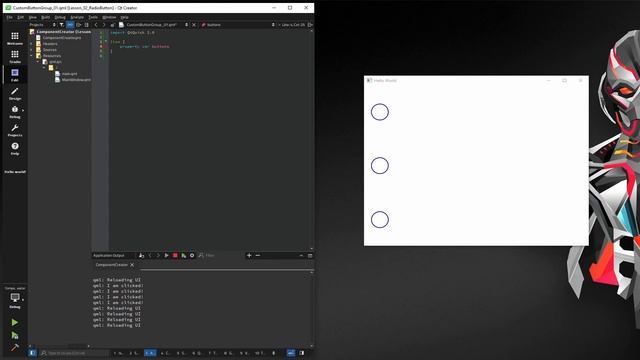Viewport: 640px width, 360px height.
Task: Start debugging with the run-debug button
Action: point(15,336)
